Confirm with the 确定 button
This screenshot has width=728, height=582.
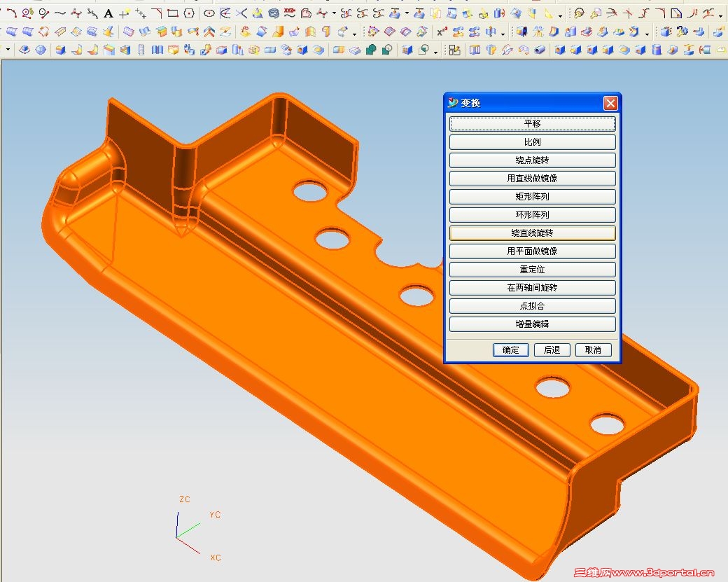[x=511, y=349]
